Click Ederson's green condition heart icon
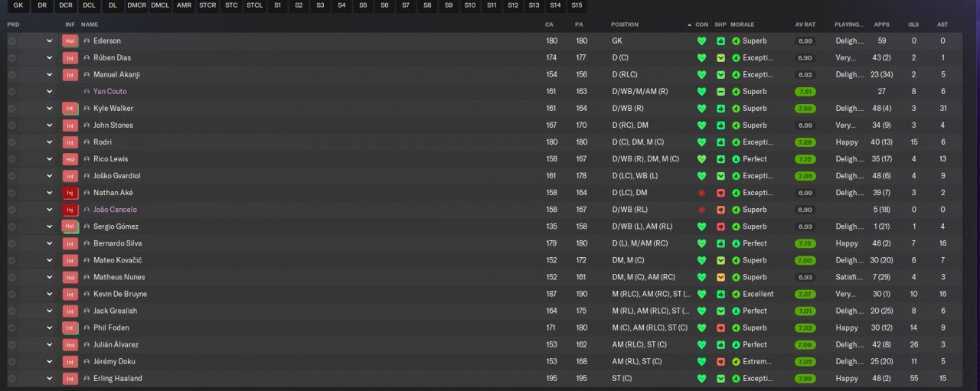This screenshot has width=980, height=391. (x=701, y=41)
